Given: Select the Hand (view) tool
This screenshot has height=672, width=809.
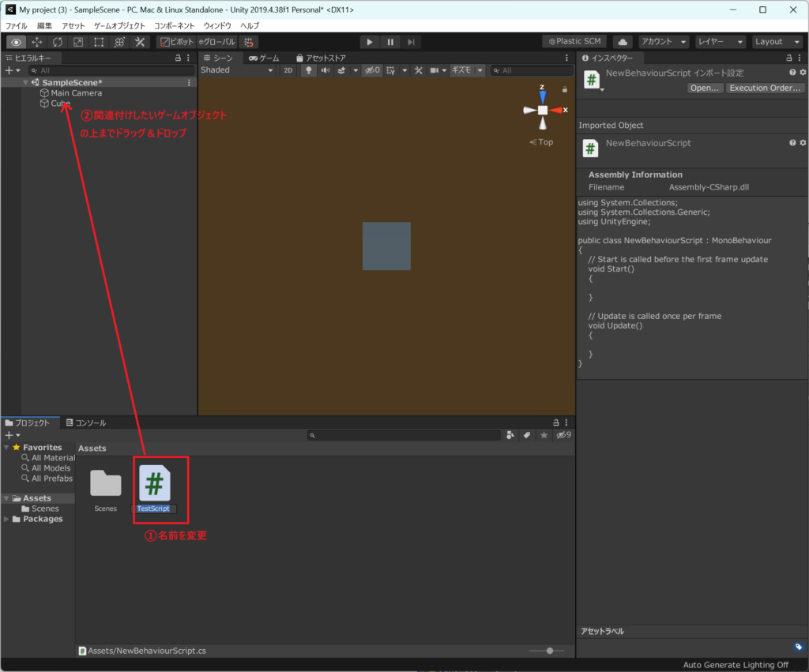Looking at the screenshot, I should coord(16,42).
